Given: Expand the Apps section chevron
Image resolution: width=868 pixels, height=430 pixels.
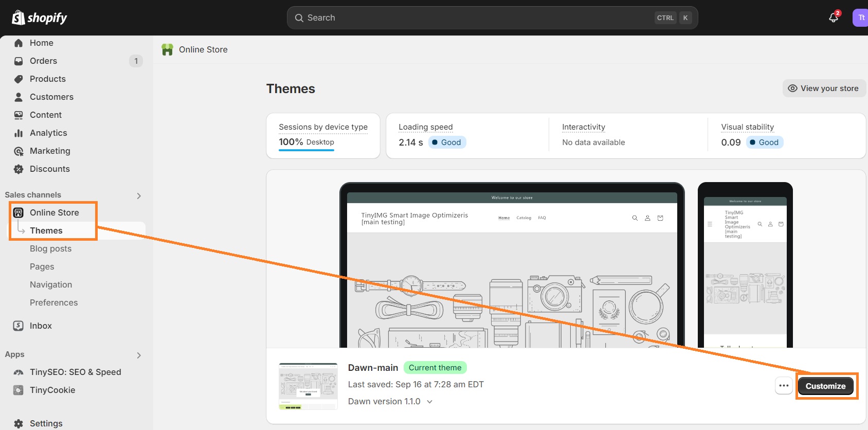Looking at the screenshot, I should [x=139, y=355].
